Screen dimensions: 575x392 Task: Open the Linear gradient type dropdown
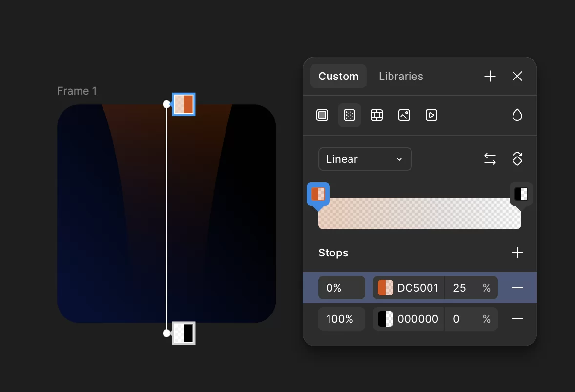(x=365, y=159)
